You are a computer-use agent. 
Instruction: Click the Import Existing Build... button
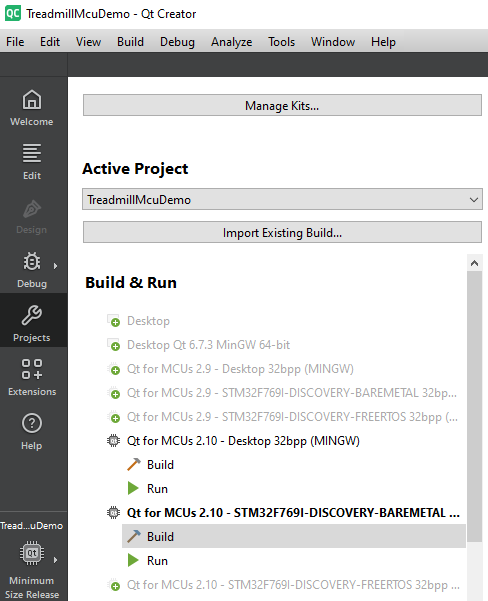pos(282,232)
